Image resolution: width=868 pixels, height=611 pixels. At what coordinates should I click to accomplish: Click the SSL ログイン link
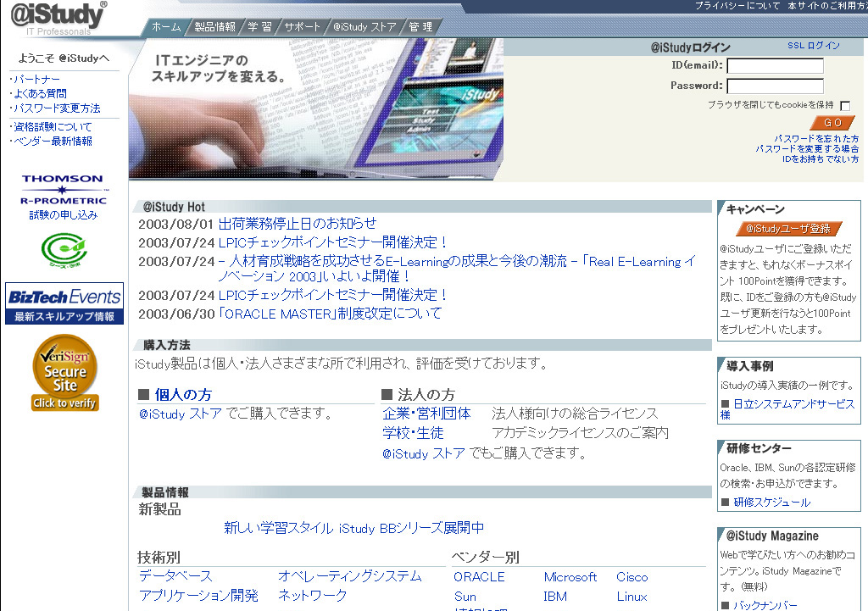pyautogui.click(x=813, y=46)
